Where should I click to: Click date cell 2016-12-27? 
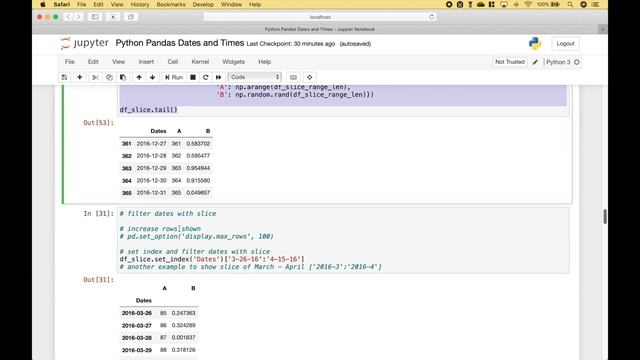point(151,144)
